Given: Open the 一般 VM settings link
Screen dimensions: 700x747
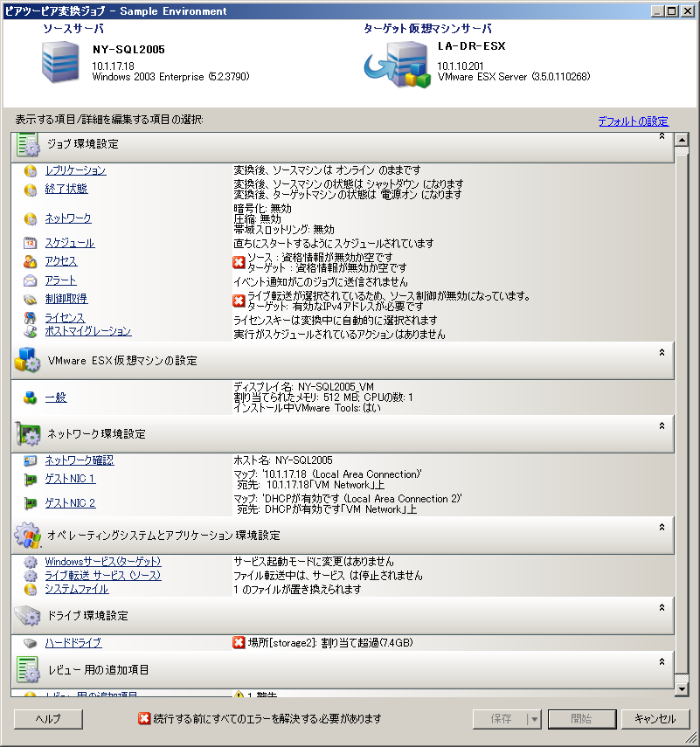Looking at the screenshot, I should (56, 398).
